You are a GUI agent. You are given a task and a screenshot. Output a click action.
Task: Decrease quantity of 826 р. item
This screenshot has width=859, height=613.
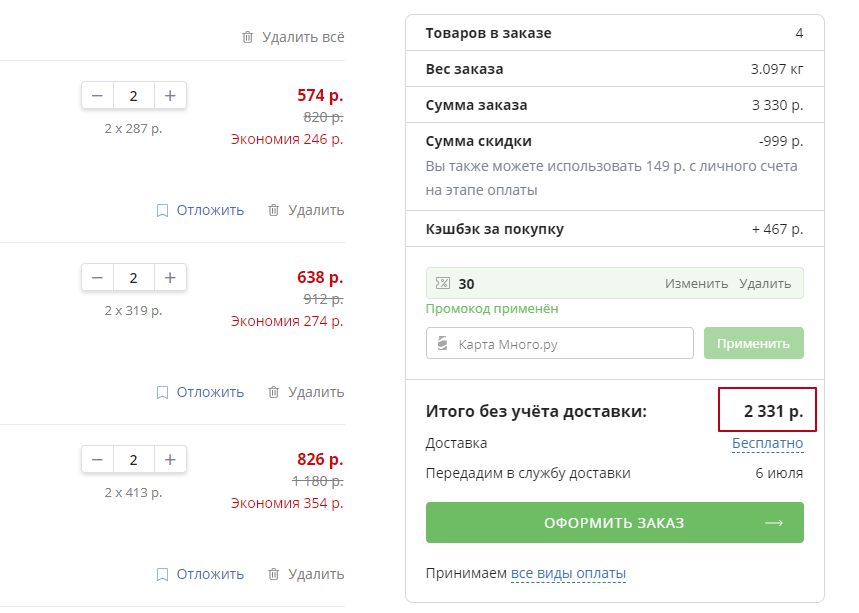pos(97,460)
